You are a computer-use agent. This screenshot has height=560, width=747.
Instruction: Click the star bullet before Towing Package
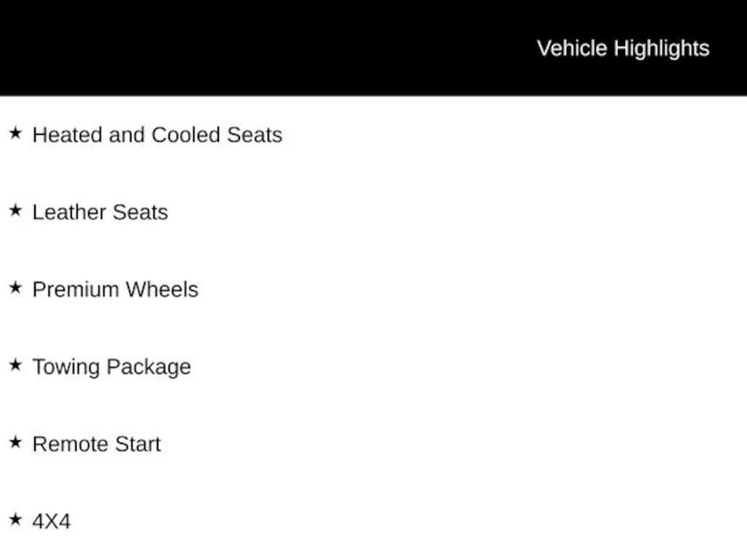(x=15, y=365)
